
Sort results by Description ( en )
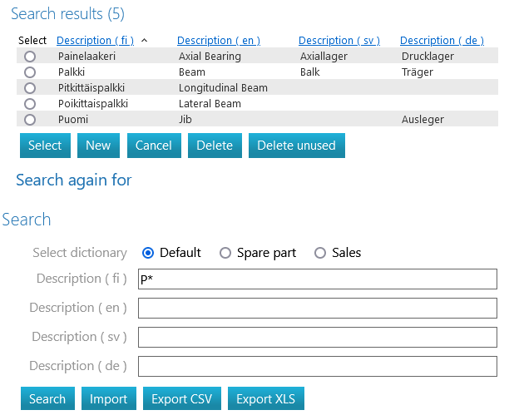(x=219, y=40)
